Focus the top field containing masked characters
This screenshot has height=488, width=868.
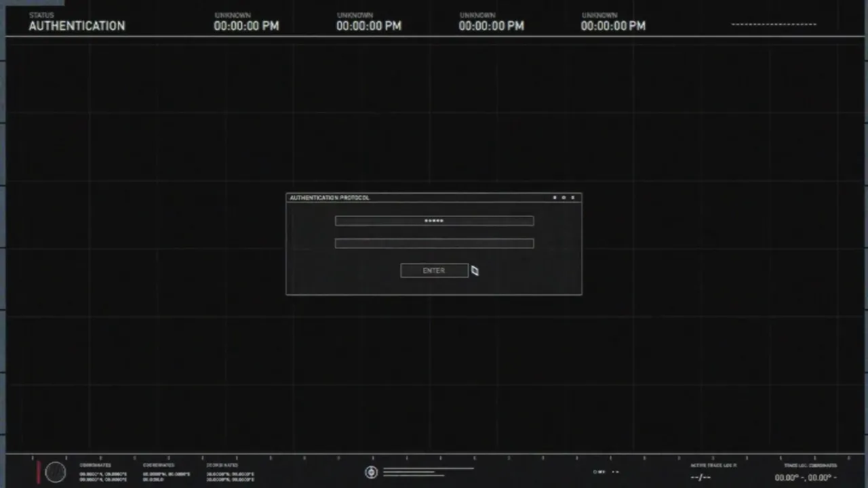434,220
